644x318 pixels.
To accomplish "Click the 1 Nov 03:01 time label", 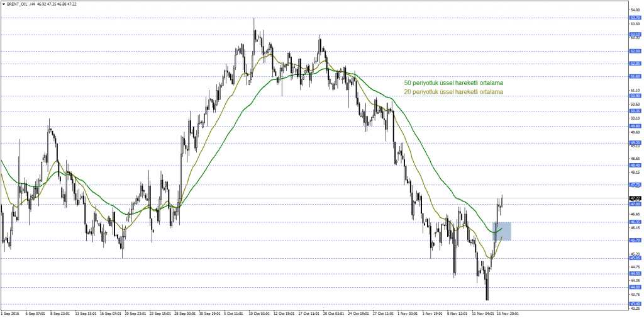I will (408, 313).
